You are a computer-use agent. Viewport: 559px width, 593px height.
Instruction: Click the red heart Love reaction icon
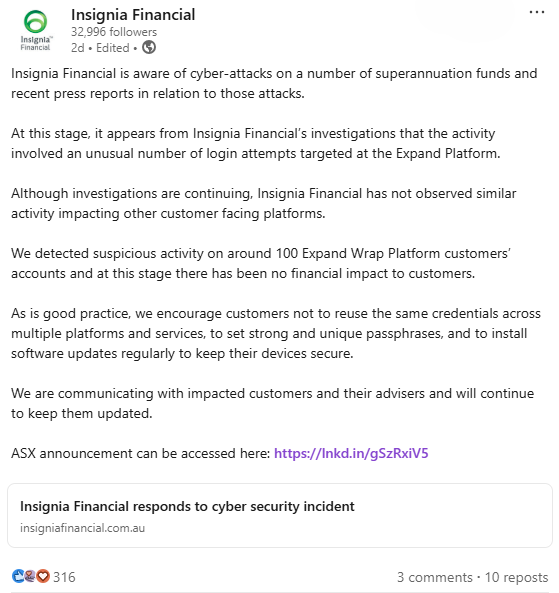coord(43,576)
